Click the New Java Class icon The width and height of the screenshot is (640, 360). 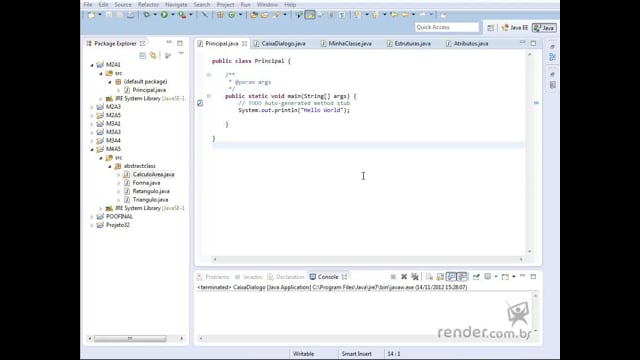click(231, 15)
